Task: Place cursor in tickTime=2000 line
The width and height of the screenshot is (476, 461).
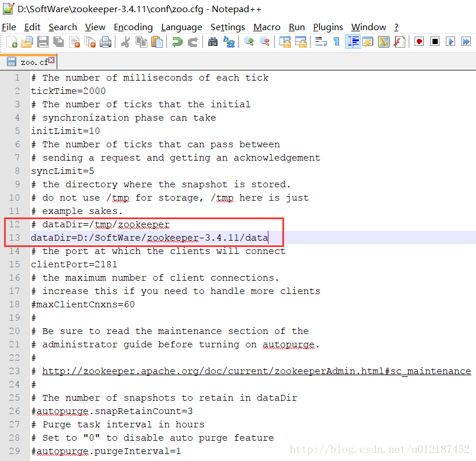Action: (68, 91)
